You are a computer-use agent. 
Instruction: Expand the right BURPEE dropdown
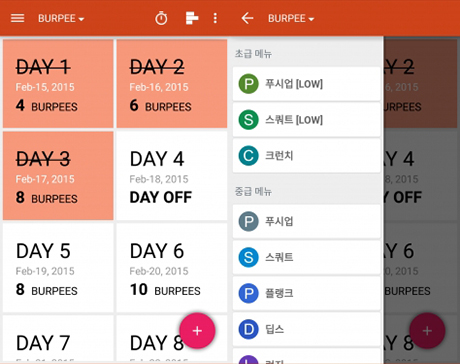[291, 19]
